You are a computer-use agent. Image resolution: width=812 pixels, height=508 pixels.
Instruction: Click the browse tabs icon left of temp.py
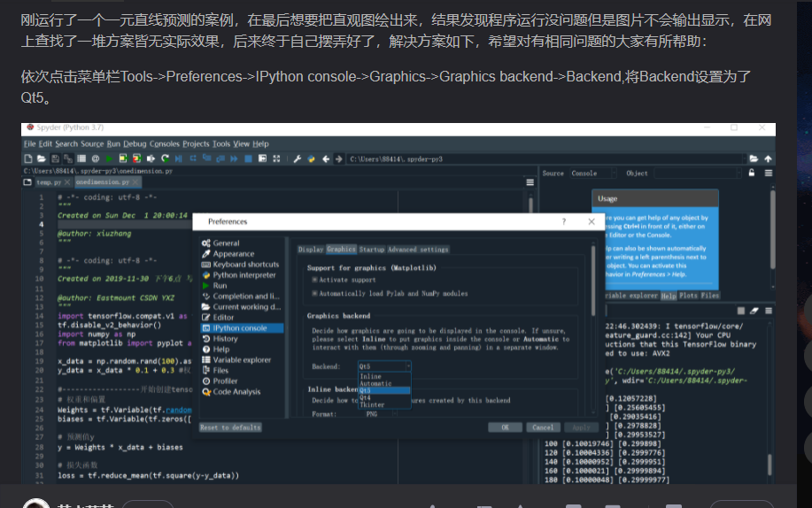tap(27, 182)
